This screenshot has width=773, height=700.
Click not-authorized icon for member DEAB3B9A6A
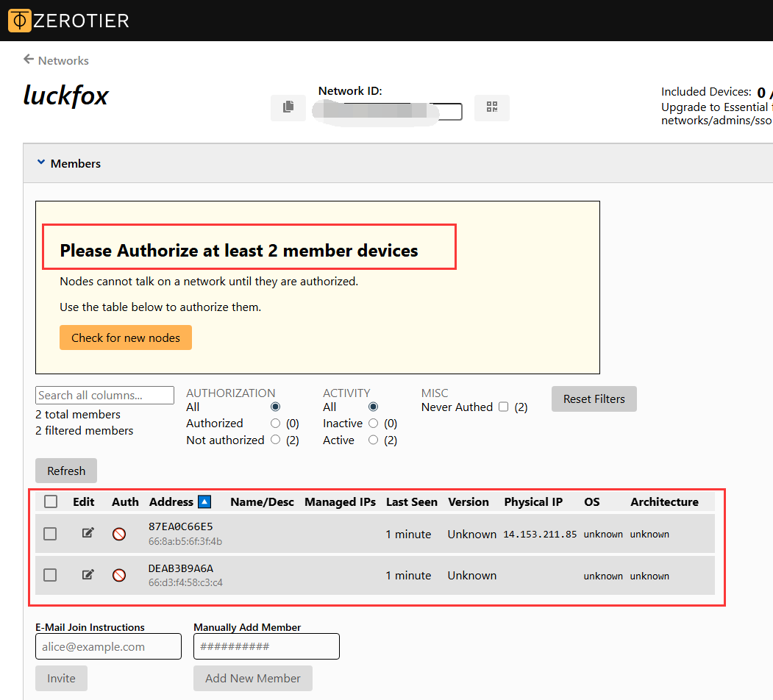[119, 575]
